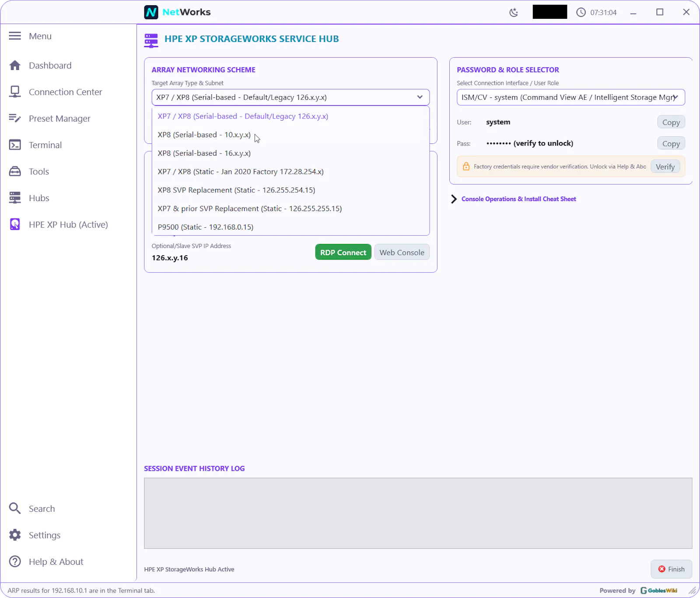Click the clock icon beside the time
Viewport: 700px width, 598px height.
pos(581,12)
